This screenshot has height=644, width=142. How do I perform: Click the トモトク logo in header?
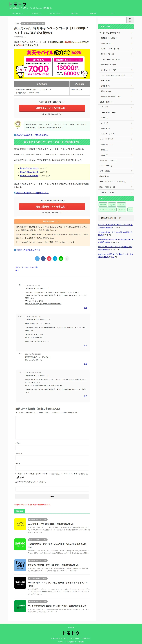(18, 4)
